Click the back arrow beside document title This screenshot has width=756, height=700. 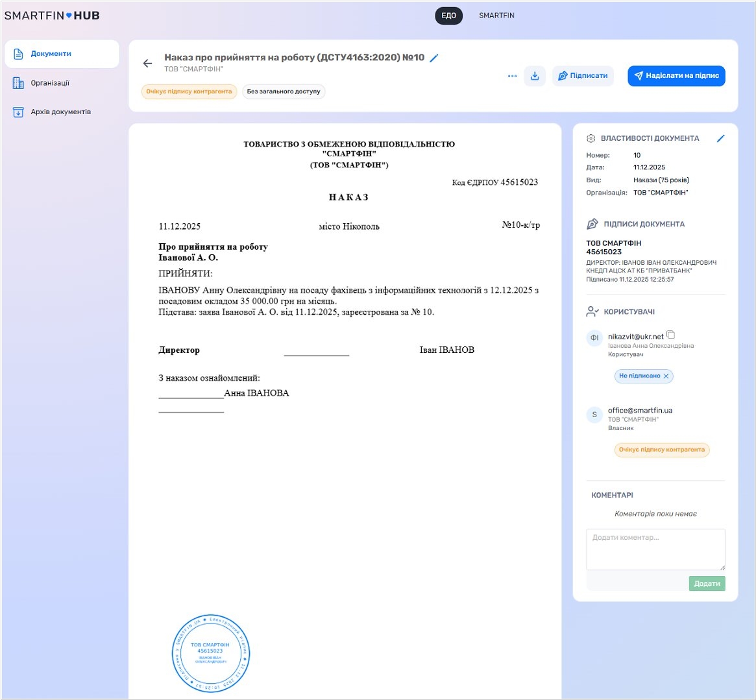(147, 64)
